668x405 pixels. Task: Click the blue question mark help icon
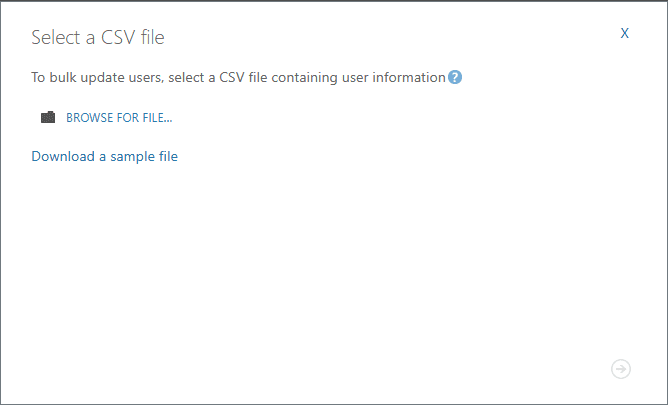tap(455, 77)
